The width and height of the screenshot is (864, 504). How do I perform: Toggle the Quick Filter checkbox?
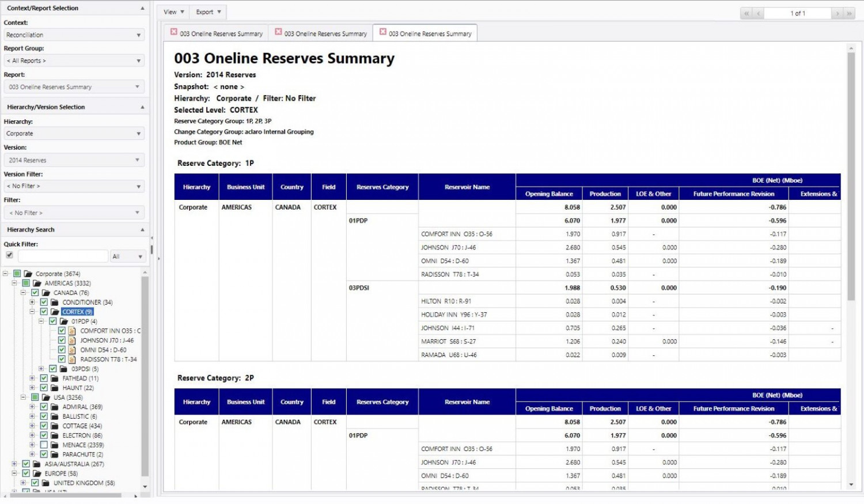tap(9, 255)
